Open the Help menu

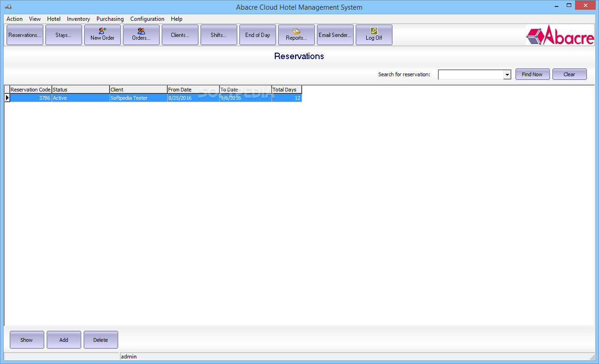[176, 19]
